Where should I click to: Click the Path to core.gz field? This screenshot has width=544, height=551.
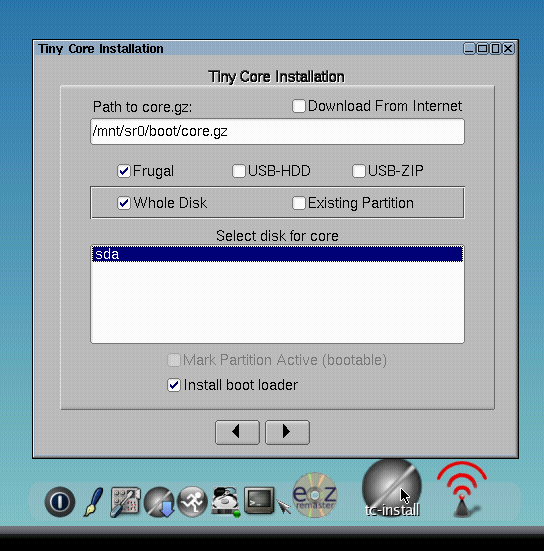[277, 131]
